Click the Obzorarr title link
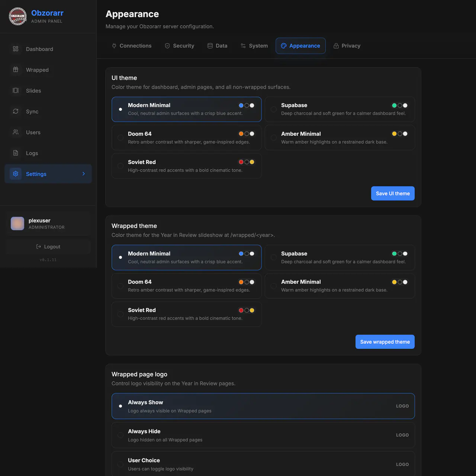This screenshot has height=476, width=476. coord(47,13)
